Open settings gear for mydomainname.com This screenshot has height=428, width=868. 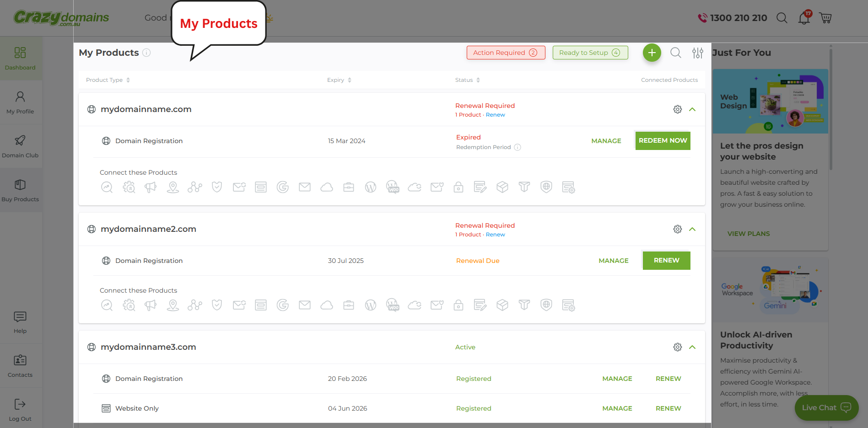click(678, 109)
